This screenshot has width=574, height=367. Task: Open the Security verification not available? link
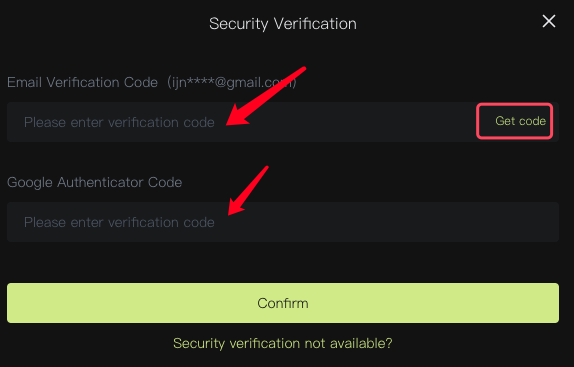tap(283, 343)
